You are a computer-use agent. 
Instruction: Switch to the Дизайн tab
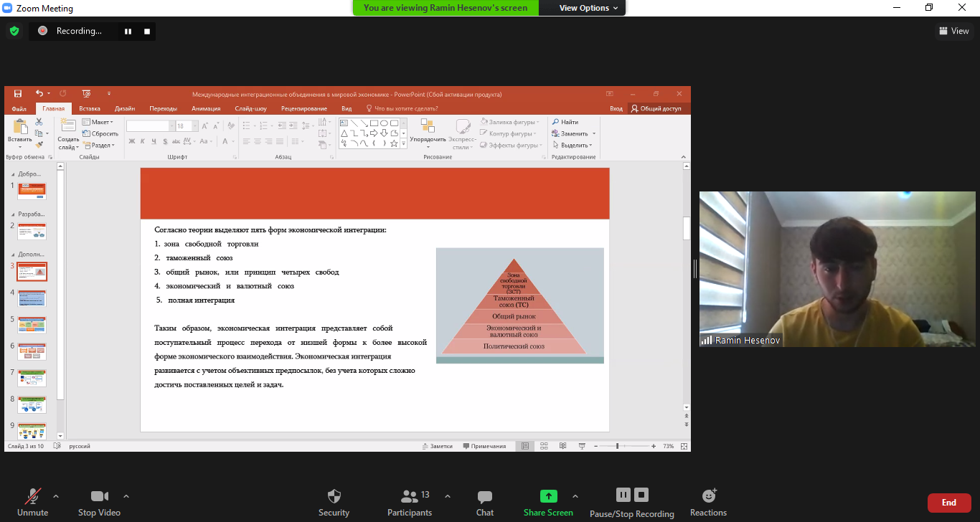[125, 108]
